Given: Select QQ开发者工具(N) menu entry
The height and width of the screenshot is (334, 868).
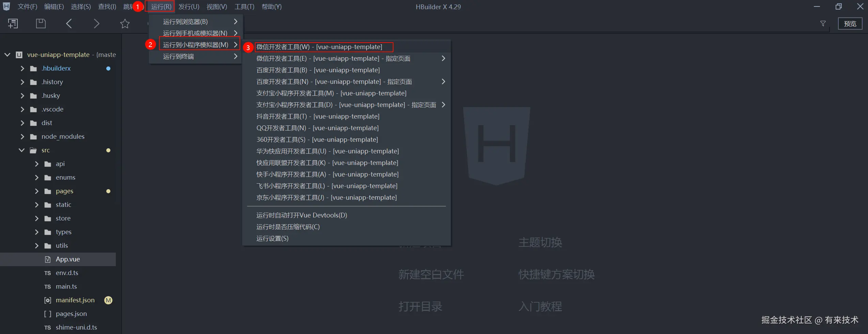Looking at the screenshot, I should click(346, 128).
